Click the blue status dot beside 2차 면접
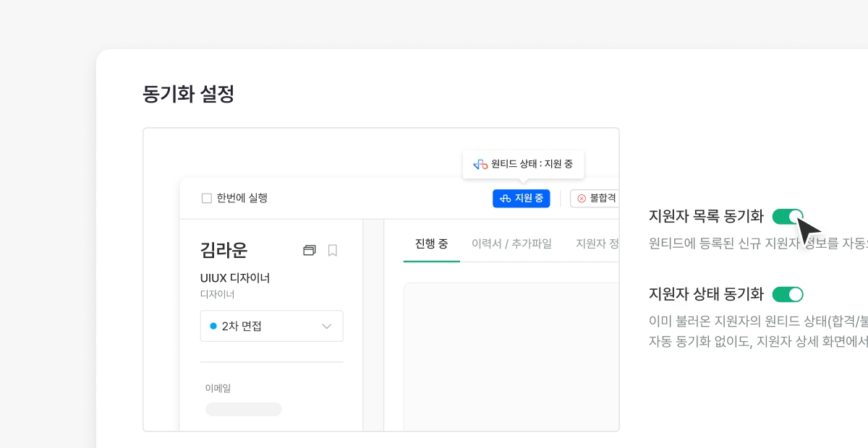This screenshot has width=868, height=448. 213,326
